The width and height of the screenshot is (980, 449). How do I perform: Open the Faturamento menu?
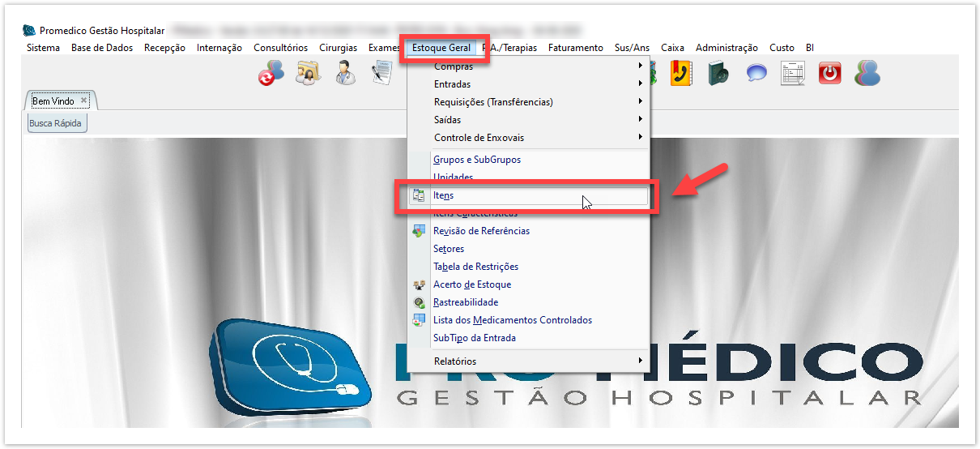click(x=575, y=48)
